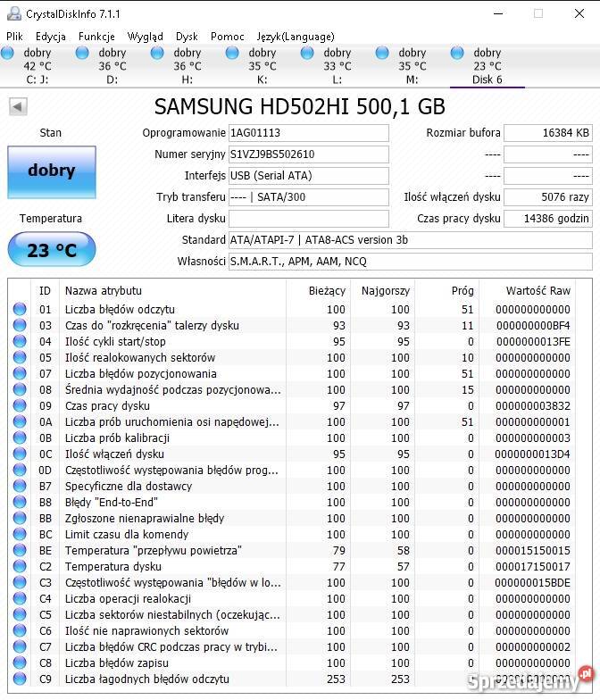Open the Wygląd menu
The image size is (600, 700).
pyautogui.click(x=145, y=36)
